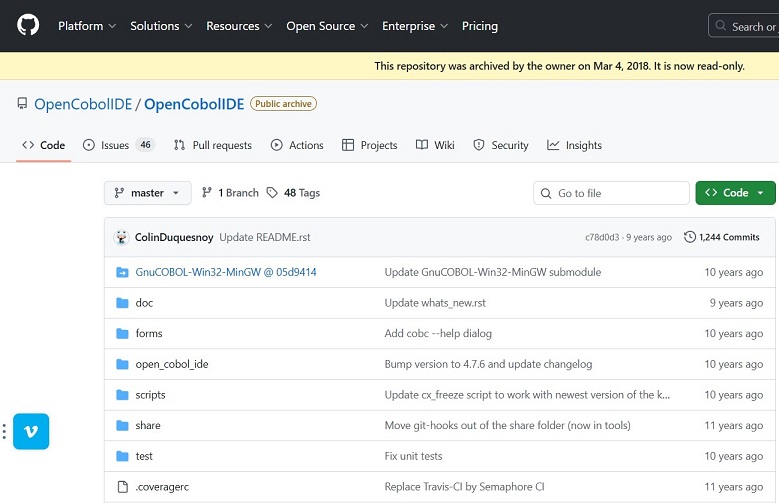Click 'Update whats_new.rst' commit message
Image resolution: width=779 pixels, height=503 pixels.
click(435, 303)
